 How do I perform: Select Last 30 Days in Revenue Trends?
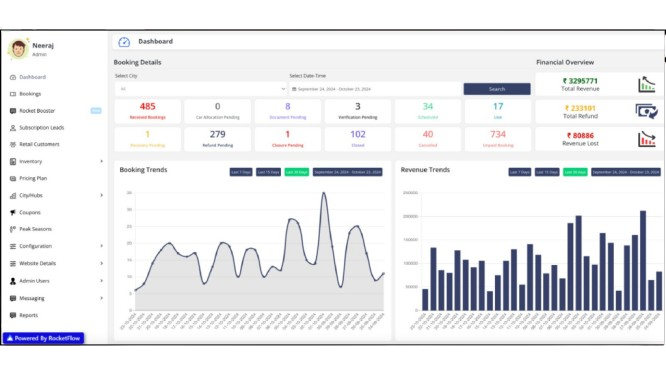point(575,172)
